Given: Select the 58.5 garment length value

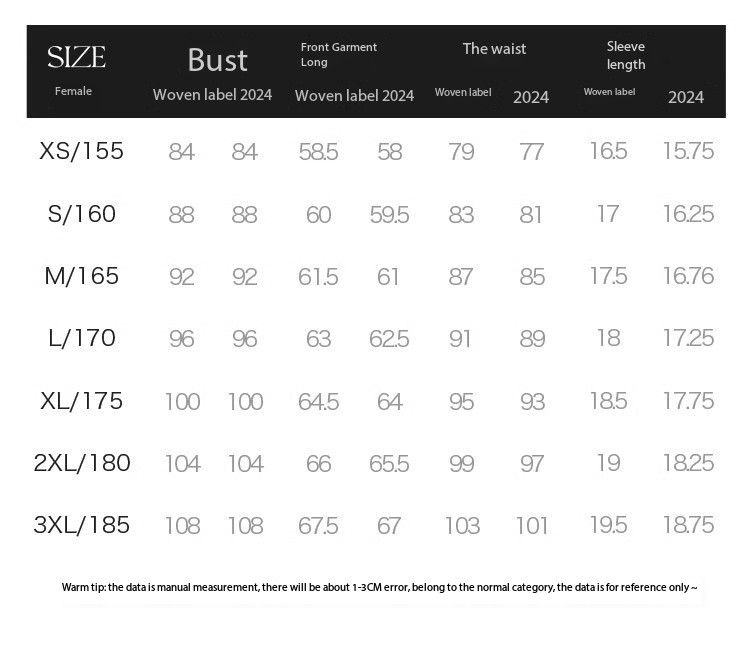Looking at the screenshot, I should click(x=318, y=152).
